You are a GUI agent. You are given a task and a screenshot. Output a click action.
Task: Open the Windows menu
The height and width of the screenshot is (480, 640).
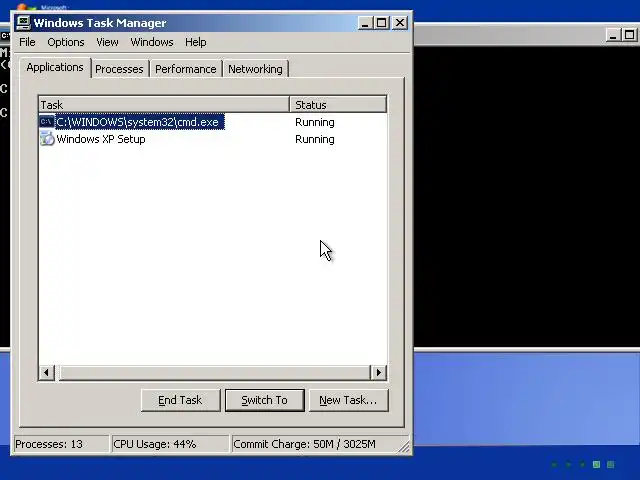click(152, 42)
